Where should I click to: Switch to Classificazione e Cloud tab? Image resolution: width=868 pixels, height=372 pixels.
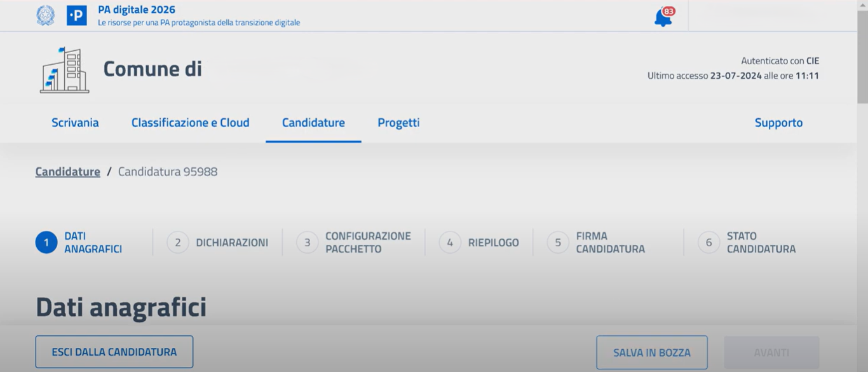coord(191,123)
